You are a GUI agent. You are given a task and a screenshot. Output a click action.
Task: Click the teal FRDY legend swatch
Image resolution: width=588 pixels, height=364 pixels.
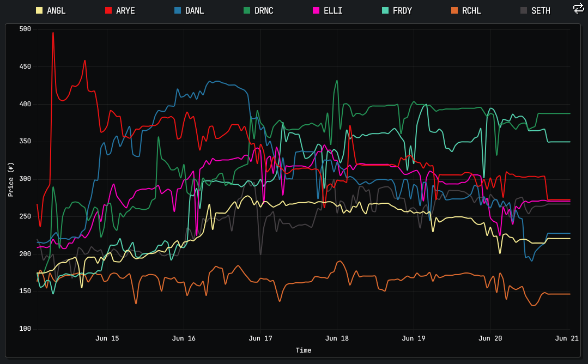click(x=385, y=10)
